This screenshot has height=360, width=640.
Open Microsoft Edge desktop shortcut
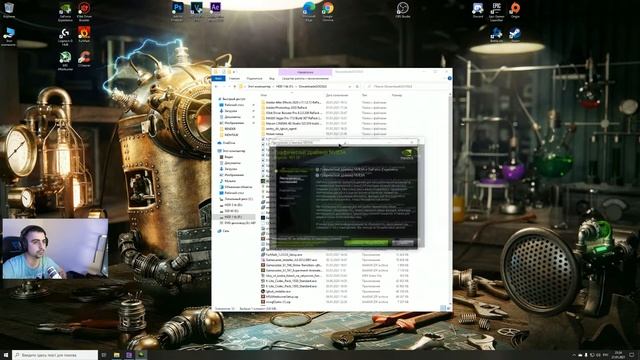pos(309,11)
